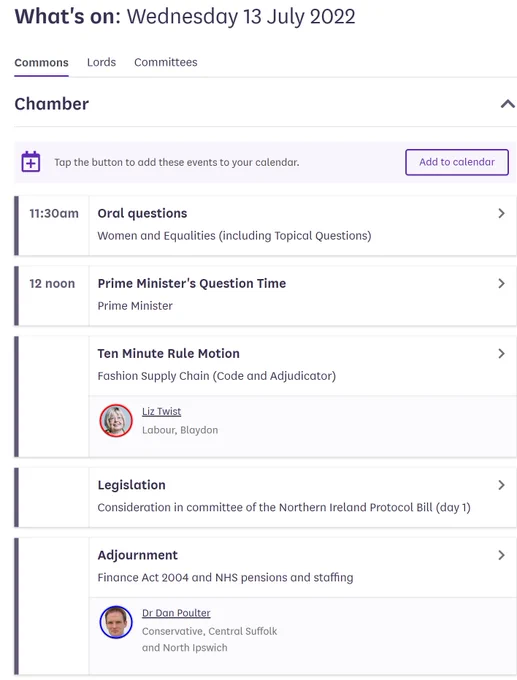517x680 pixels.
Task: Open Adjournment item chevron arrow
Action: (x=501, y=556)
